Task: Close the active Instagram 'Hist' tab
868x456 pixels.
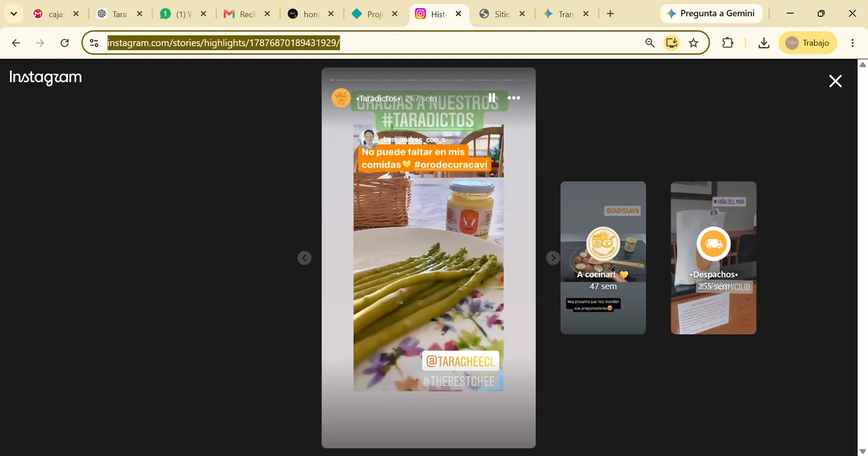Action: point(458,14)
